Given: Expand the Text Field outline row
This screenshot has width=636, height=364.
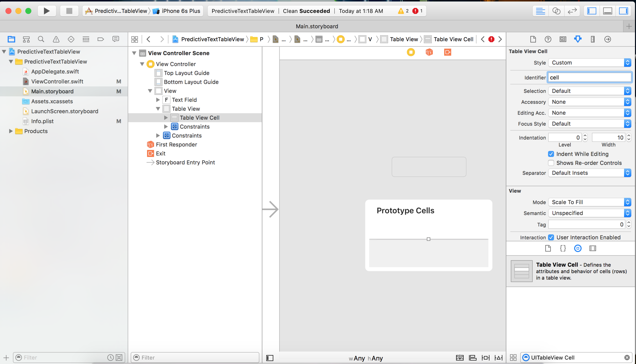Looking at the screenshot, I should pyautogui.click(x=158, y=100).
